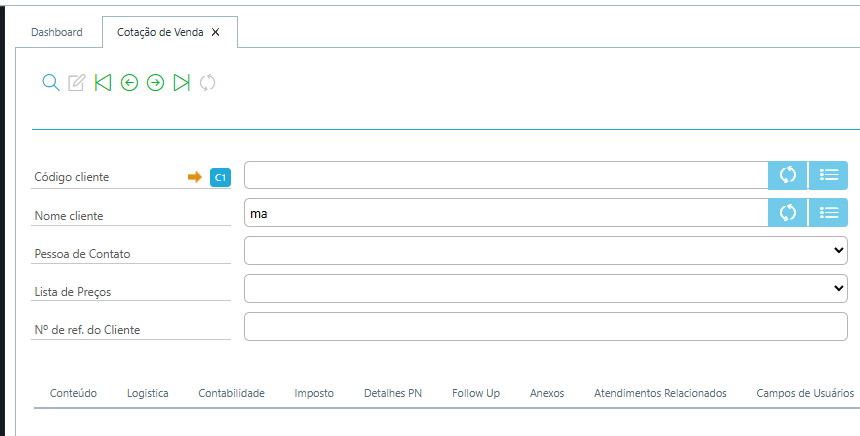Open the list for Nome cliente
The image size is (860, 436).
click(x=828, y=212)
